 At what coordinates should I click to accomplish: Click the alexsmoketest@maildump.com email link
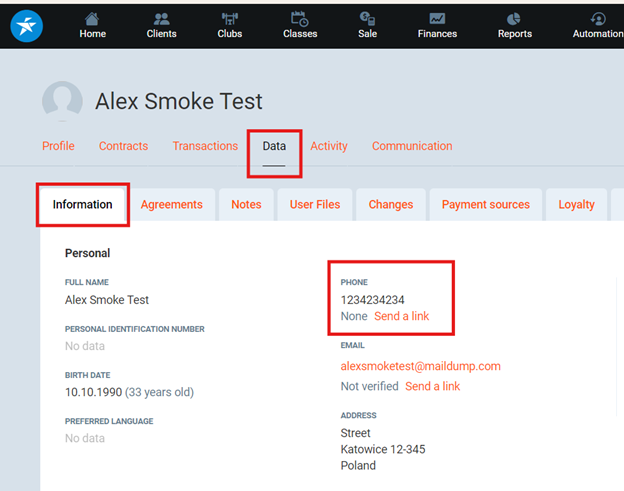[x=420, y=366]
